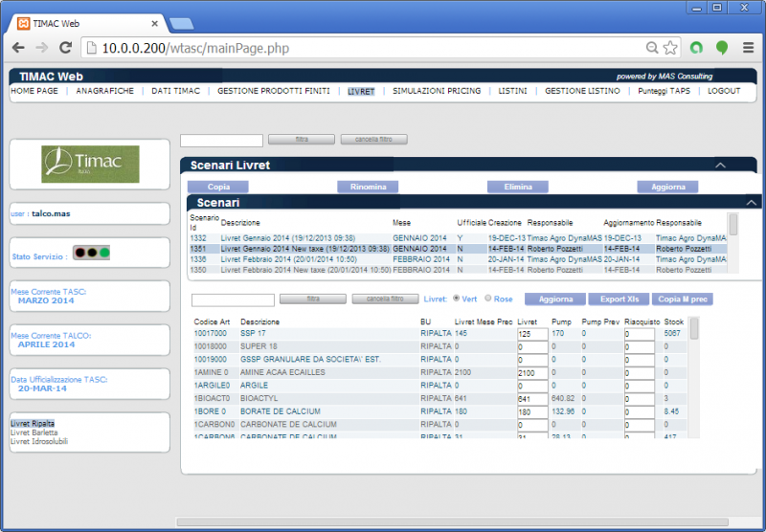The width and height of the screenshot is (766, 532).
Task: Click the zoom magnifier icon in address bar
Action: pyautogui.click(x=652, y=47)
